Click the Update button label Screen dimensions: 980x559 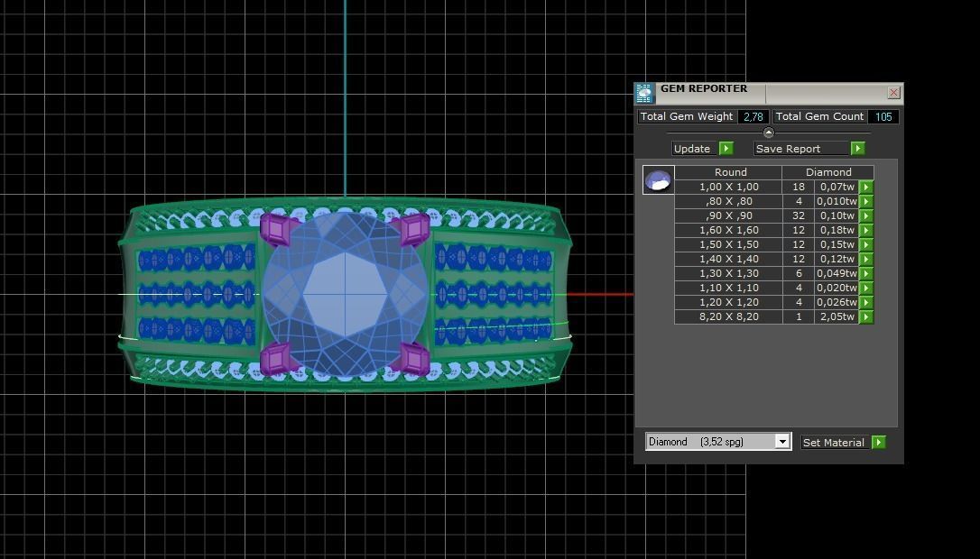tap(692, 149)
